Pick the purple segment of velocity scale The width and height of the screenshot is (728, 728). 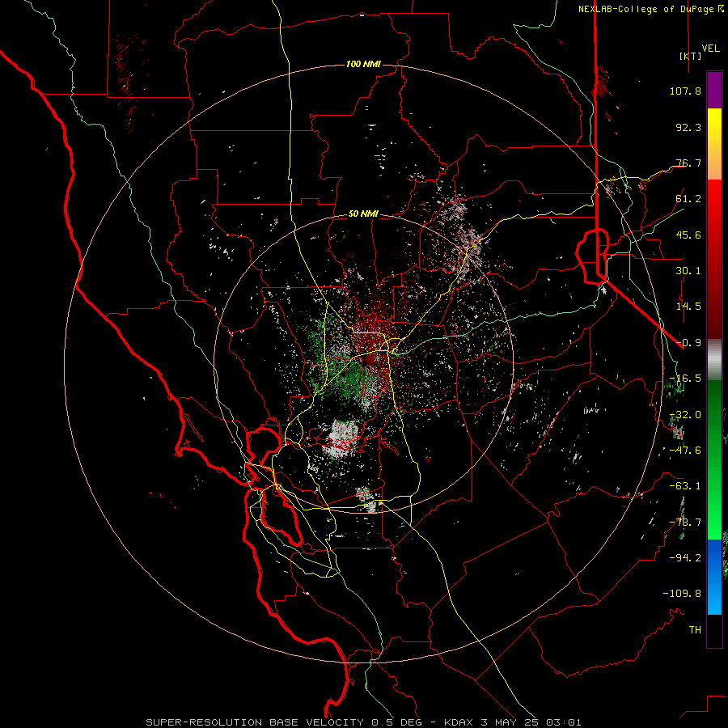[714, 90]
